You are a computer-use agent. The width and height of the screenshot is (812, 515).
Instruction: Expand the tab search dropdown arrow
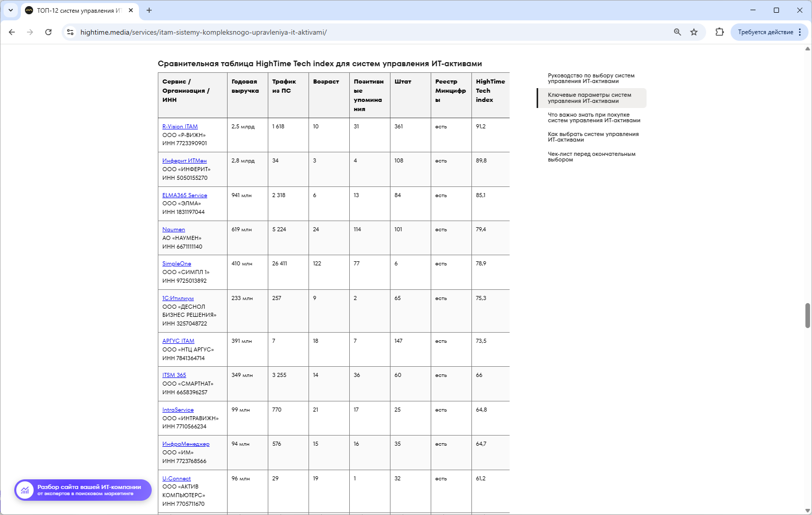[11, 10]
